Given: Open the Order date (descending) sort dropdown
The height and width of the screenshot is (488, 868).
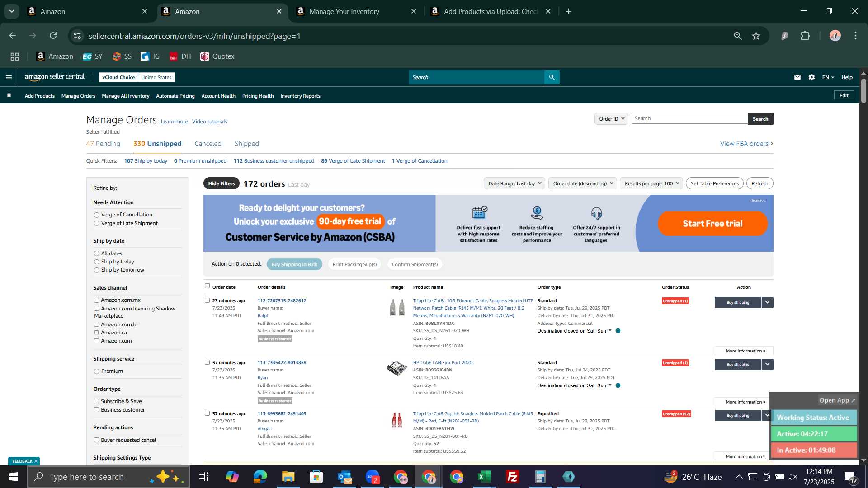Looking at the screenshot, I should pyautogui.click(x=583, y=183).
